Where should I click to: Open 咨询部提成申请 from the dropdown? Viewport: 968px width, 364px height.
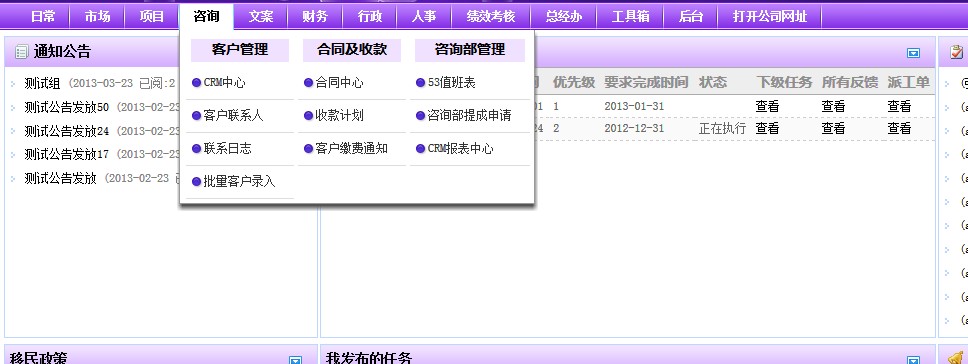470,116
